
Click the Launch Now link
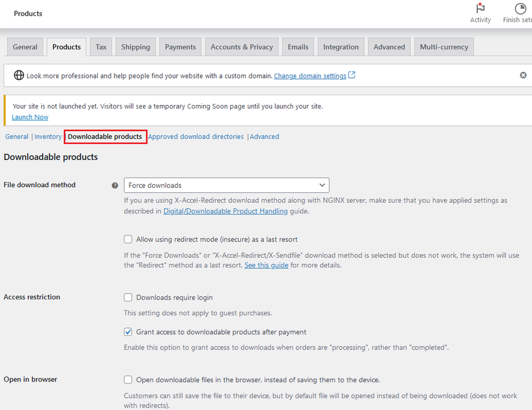30,117
